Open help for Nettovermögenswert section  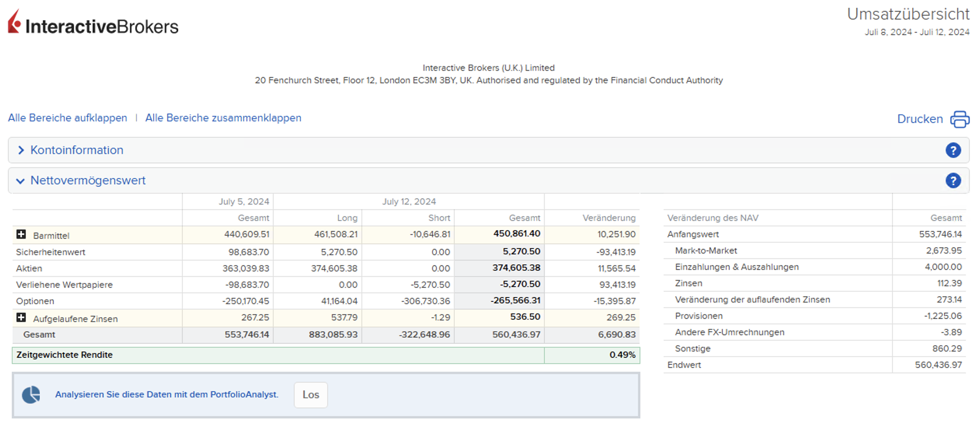[x=953, y=180]
